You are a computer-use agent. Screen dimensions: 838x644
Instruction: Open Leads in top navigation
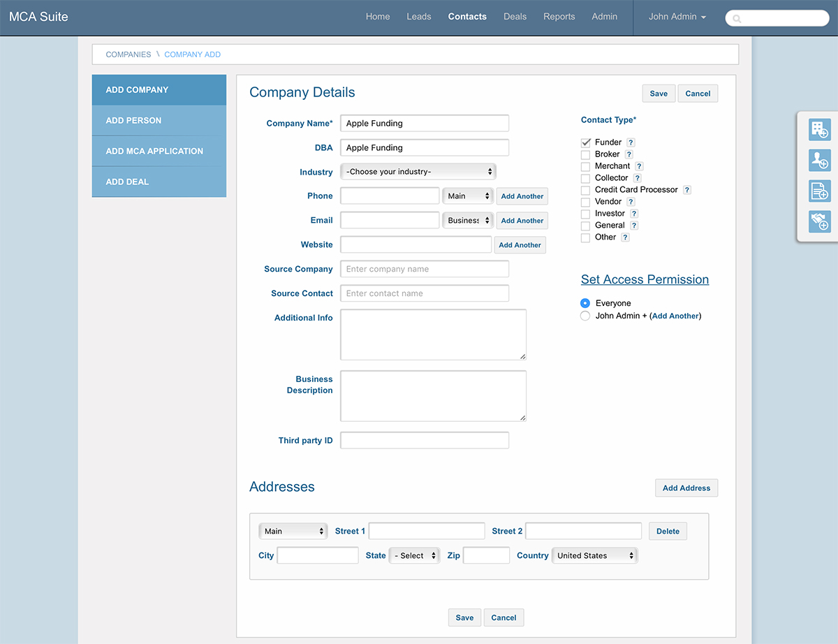(x=419, y=17)
